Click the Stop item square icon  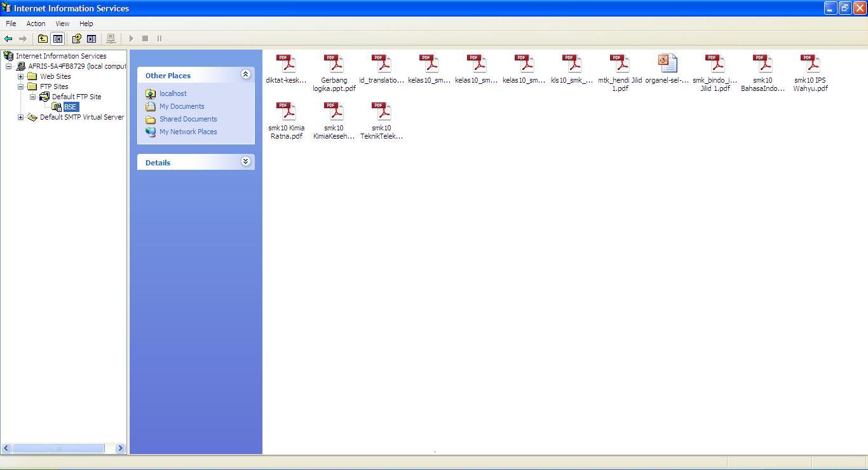coord(145,39)
